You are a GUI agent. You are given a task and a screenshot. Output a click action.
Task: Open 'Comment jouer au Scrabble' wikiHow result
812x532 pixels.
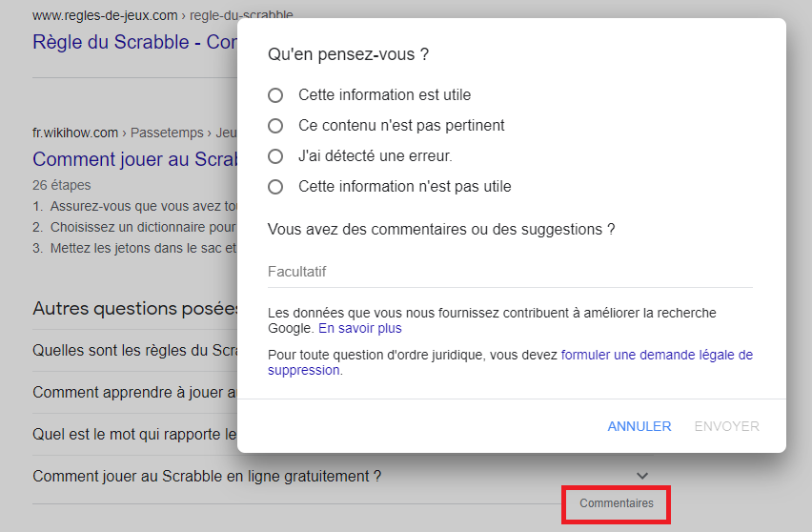pyautogui.click(x=133, y=159)
